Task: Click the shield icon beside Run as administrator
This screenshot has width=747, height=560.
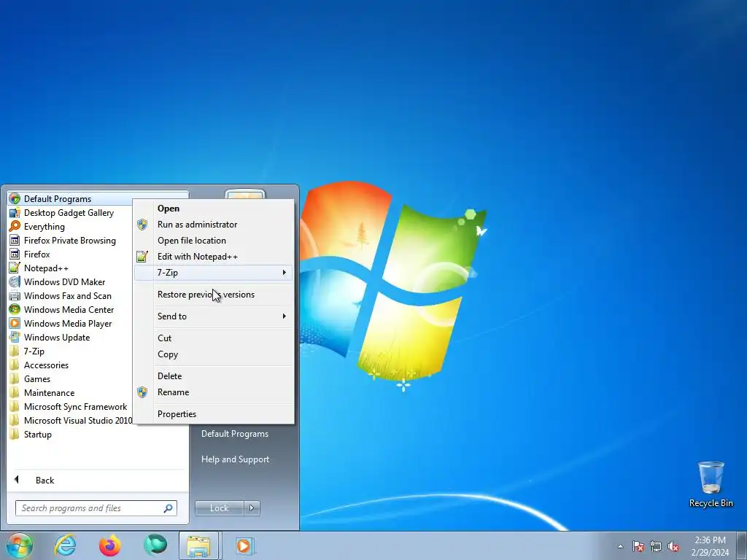Action: click(x=142, y=225)
